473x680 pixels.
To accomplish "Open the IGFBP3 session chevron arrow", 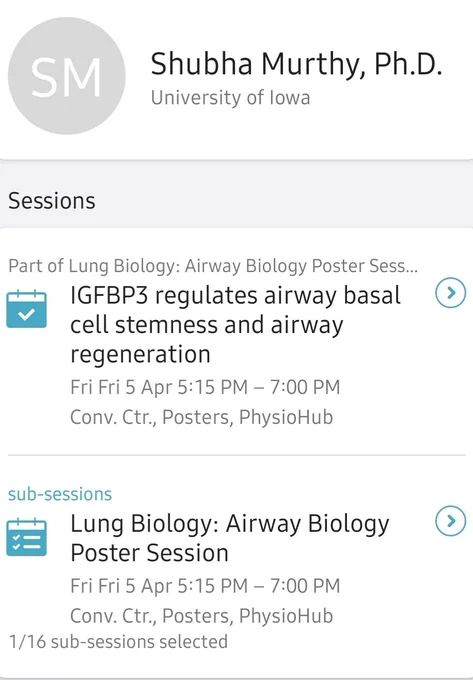I will (451, 293).
